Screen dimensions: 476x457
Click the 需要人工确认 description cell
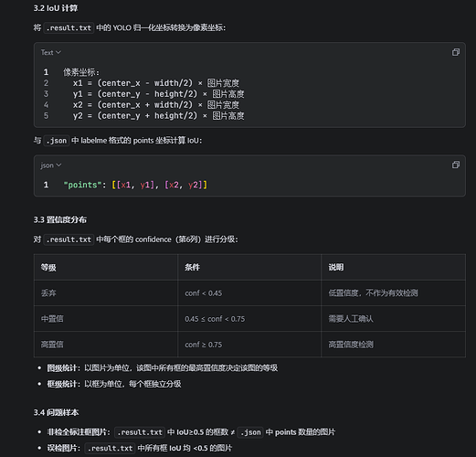[393, 319]
